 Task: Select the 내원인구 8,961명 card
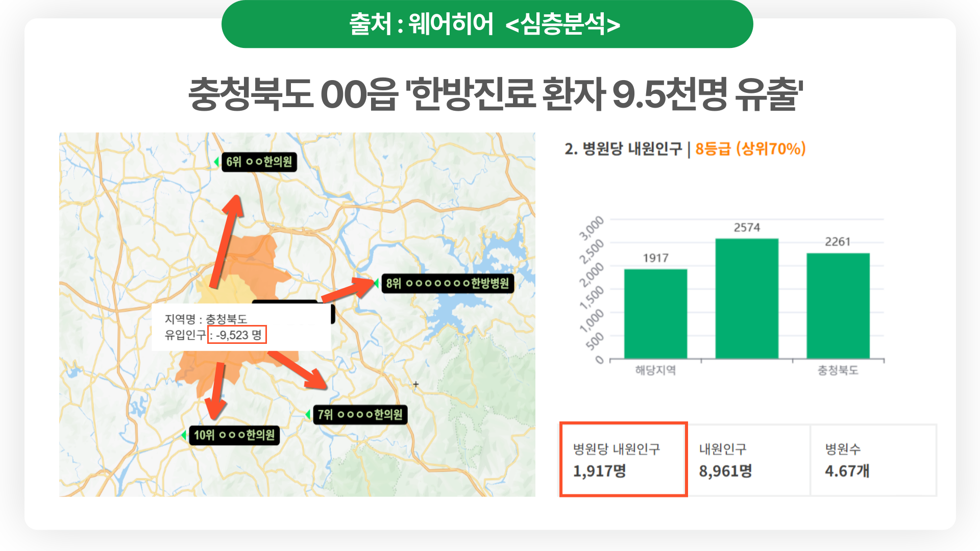pos(749,459)
